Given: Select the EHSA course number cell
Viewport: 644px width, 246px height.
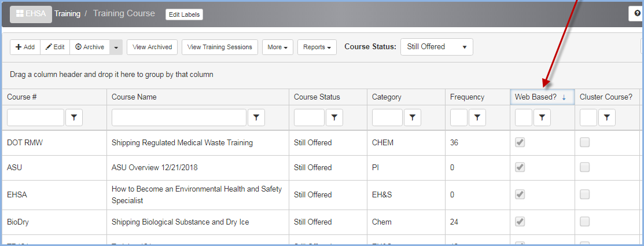Looking at the screenshot, I should point(54,194).
